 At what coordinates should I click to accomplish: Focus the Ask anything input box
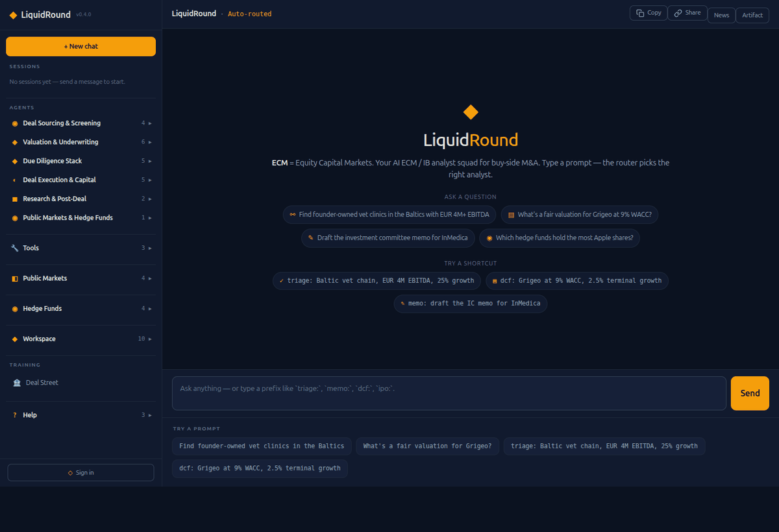[449, 393]
